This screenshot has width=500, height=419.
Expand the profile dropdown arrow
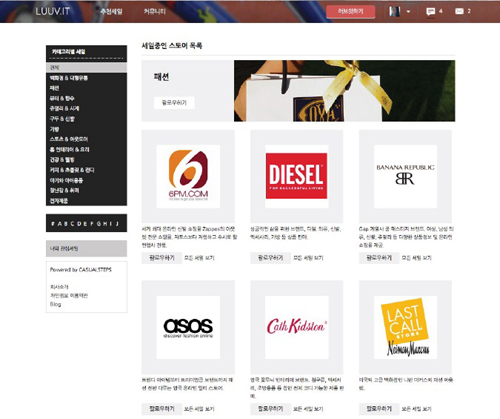click(x=408, y=12)
